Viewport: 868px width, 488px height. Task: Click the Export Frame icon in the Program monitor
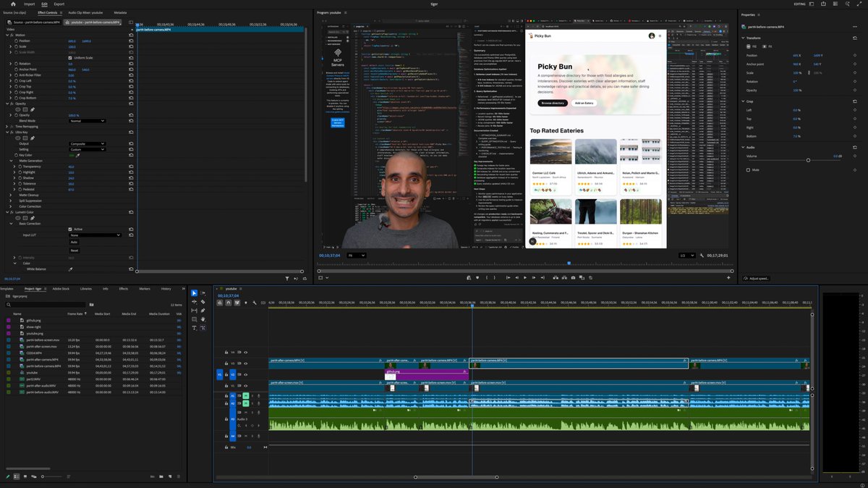[x=573, y=278]
